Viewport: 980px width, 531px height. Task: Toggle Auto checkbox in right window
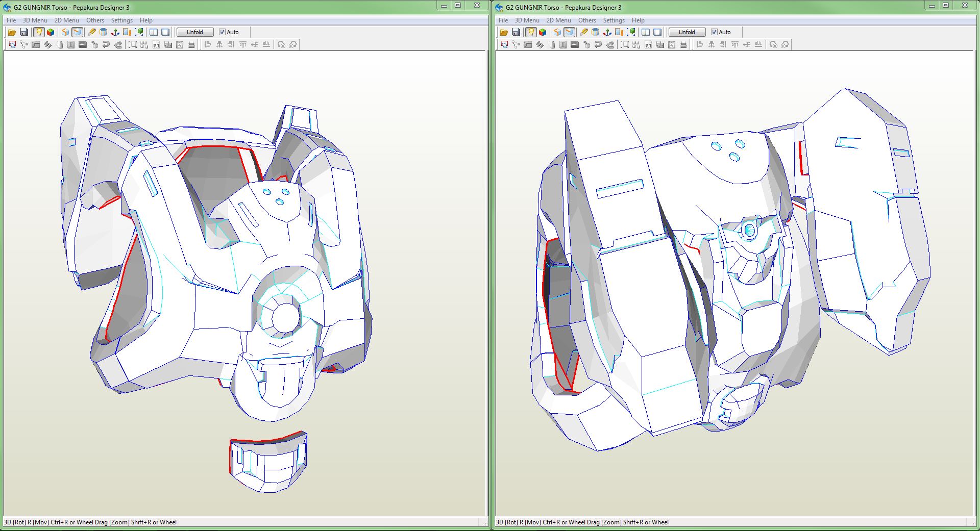[x=714, y=32]
